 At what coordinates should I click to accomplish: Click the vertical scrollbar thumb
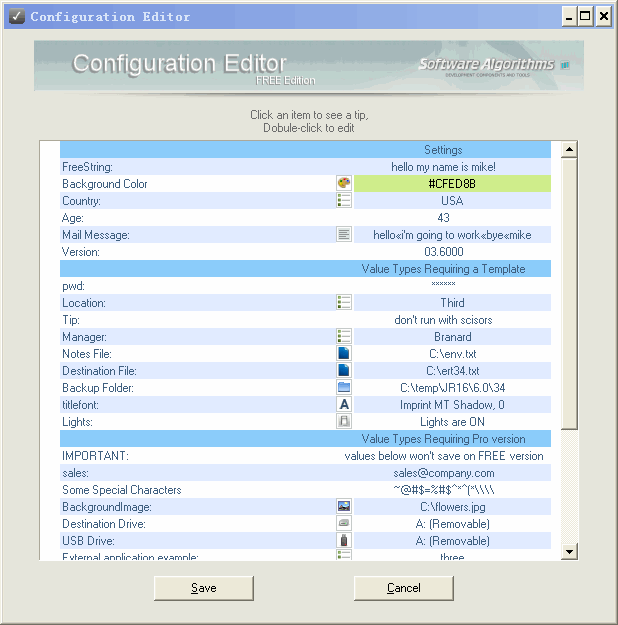click(x=569, y=294)
